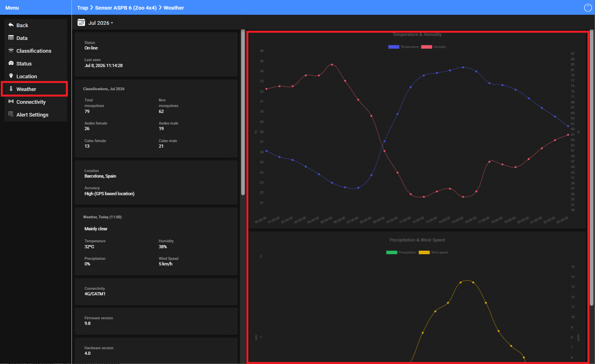Toggle the Temperature legend blue swatch

[394, 47]
